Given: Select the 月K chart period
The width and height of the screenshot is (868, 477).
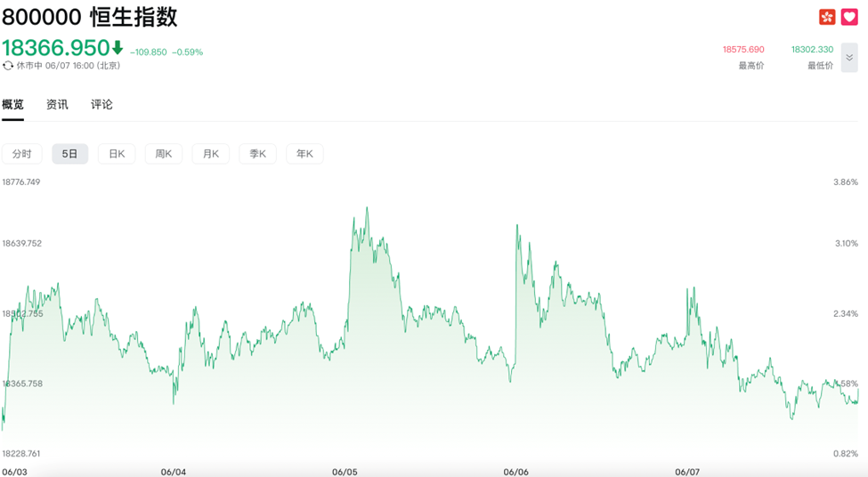Looking at the screenshot, I should click(x=211, y=154).
